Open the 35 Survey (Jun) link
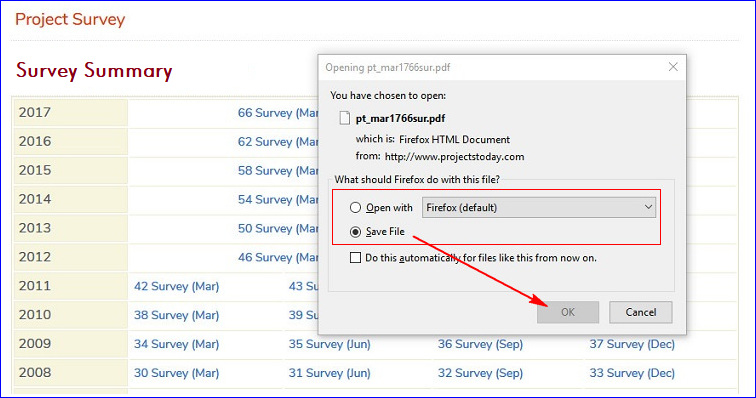The height and width of the screenshot is (398, 756). [x=330, y=344]
